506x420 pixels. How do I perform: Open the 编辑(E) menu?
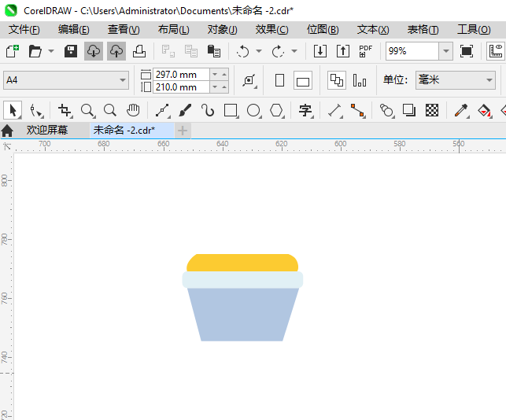(73, 30)
